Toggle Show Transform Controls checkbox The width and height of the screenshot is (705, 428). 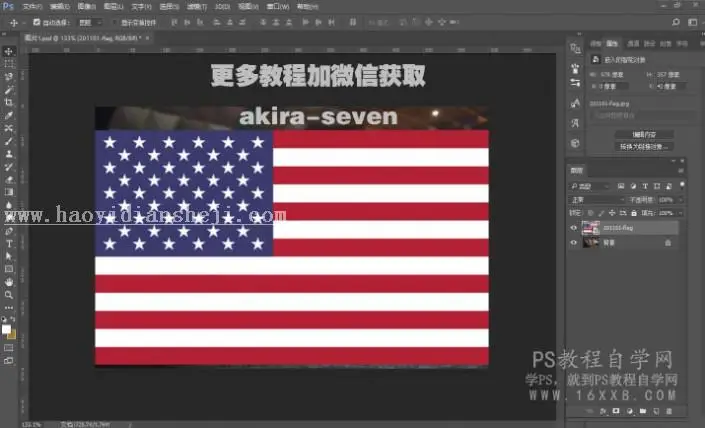(x=115, y=22)
